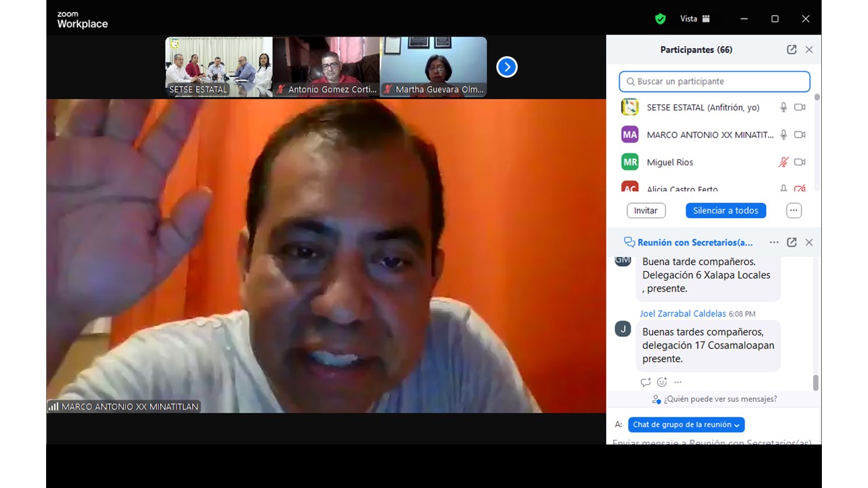Unmute Miguel Rios microphone

(783, 162)
